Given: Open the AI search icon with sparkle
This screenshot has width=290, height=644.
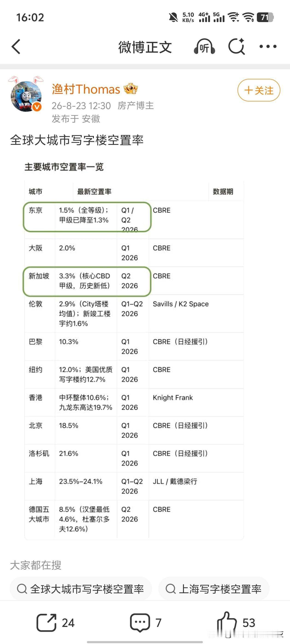Looking at the screenshot, I should 237,46.
